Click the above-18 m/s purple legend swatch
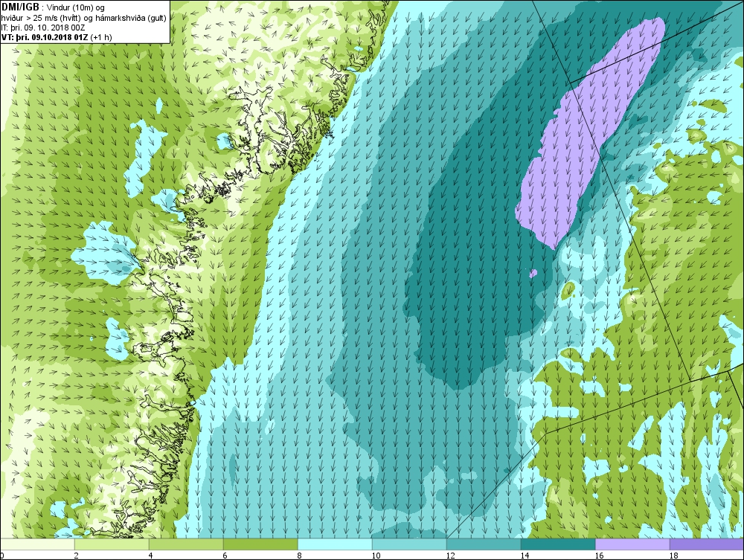 coord(707,544)
